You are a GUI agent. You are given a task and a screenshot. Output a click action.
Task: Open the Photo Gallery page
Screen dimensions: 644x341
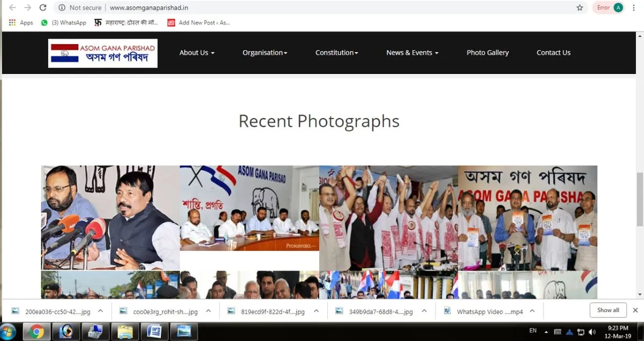[488, 53]
